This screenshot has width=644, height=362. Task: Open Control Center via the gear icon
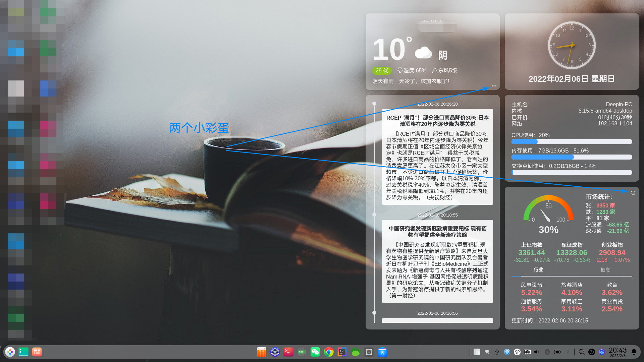[x=275, y=352]
